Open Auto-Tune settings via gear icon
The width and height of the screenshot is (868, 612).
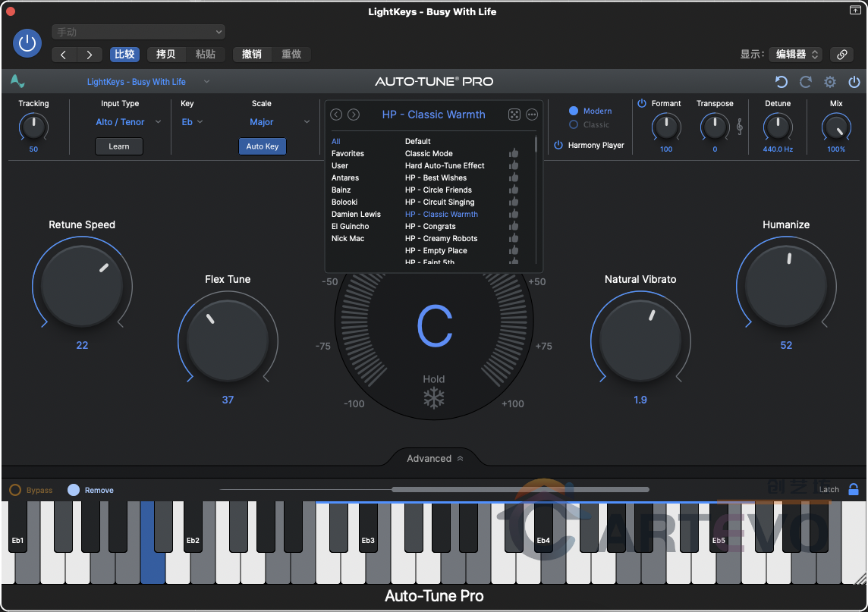(x=829, y=81)
